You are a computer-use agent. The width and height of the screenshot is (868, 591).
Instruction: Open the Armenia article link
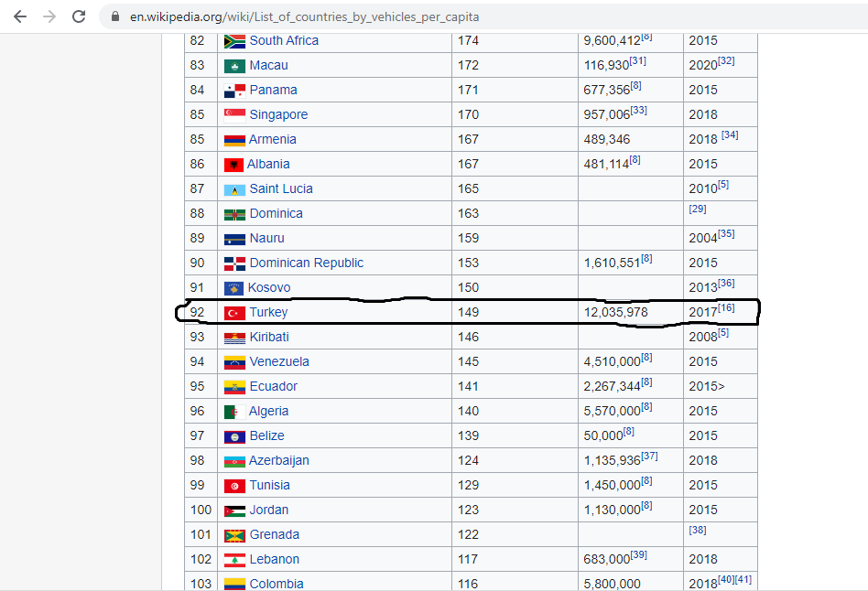(x=272, y=139)
